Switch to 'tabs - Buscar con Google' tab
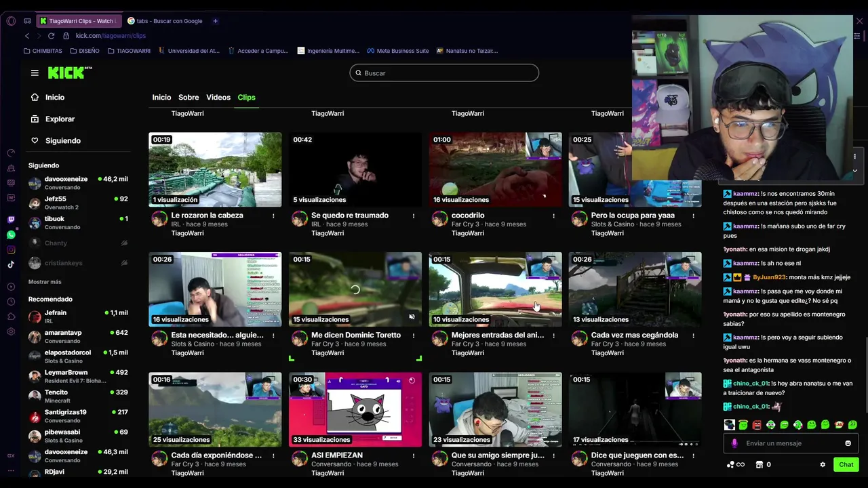The height and width of the screenshot is (488, 868). pyautogui.click(x=166, y=21)
